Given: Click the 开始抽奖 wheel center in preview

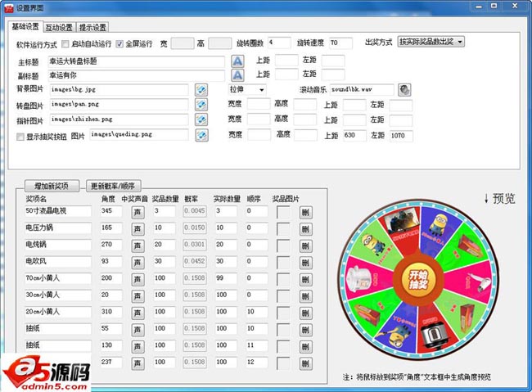Looking at the screenshot, I should click(418, 280).
